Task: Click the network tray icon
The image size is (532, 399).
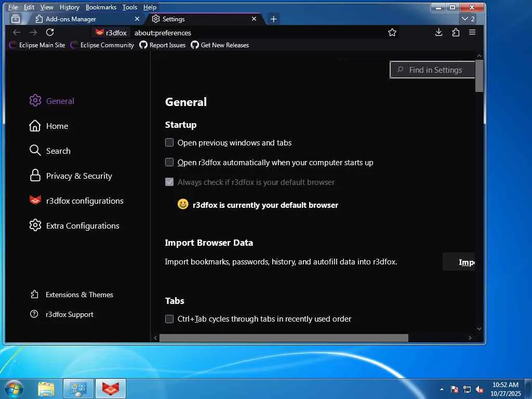Action: point(467,389)
